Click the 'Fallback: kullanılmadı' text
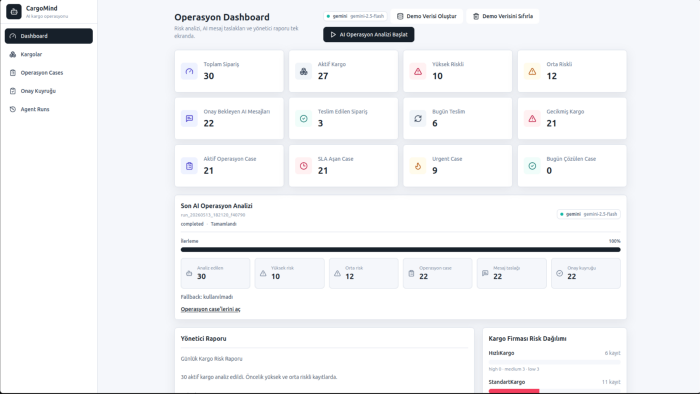700x394 pixels. (x=207, y=297)
